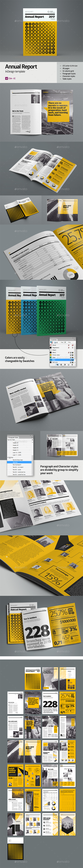
Task: Collapse the Text style group folder
Action: point(8,458)
